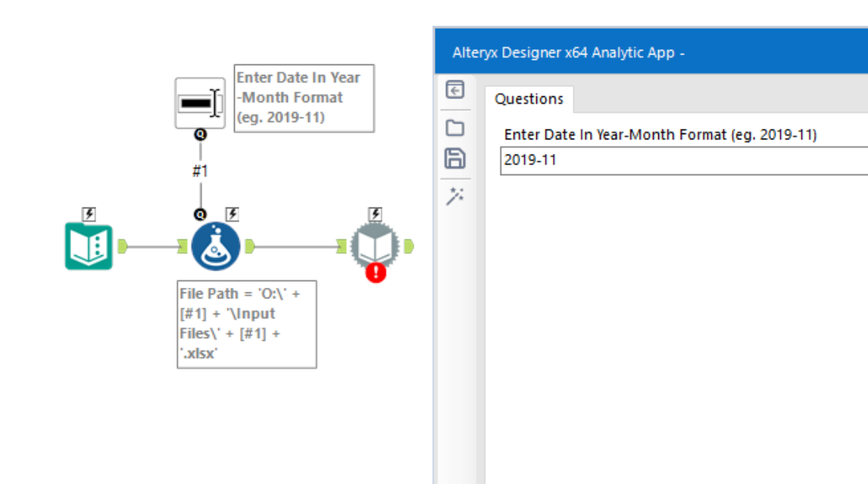
Task: Select the Dynamic Input tool icon
Action: coord(374,245)
